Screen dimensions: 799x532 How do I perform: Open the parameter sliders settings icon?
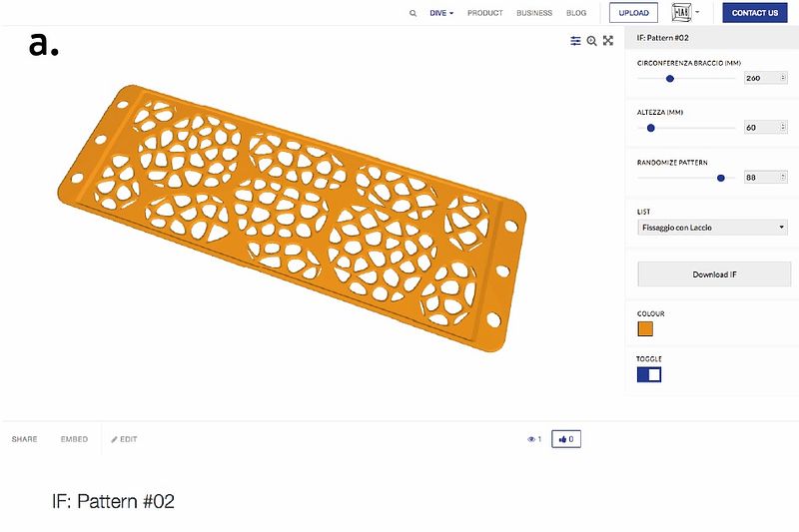pyautogui.click(x=575, y=41)
